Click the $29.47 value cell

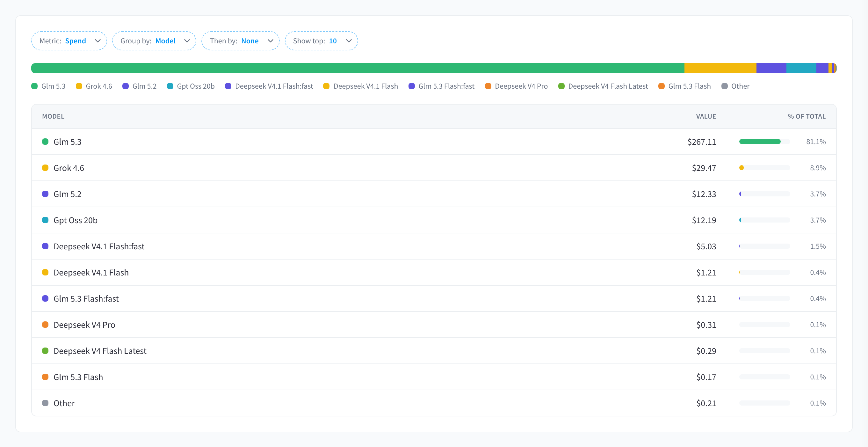click(704, 168)
